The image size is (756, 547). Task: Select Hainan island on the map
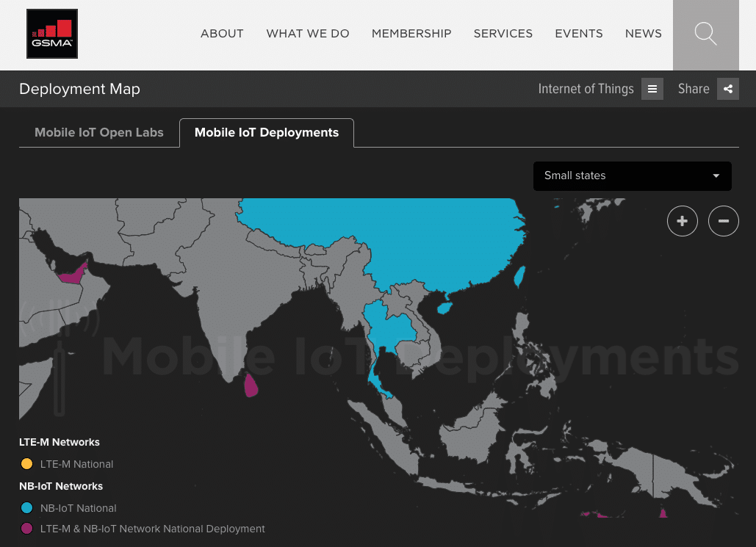(444, 308)
